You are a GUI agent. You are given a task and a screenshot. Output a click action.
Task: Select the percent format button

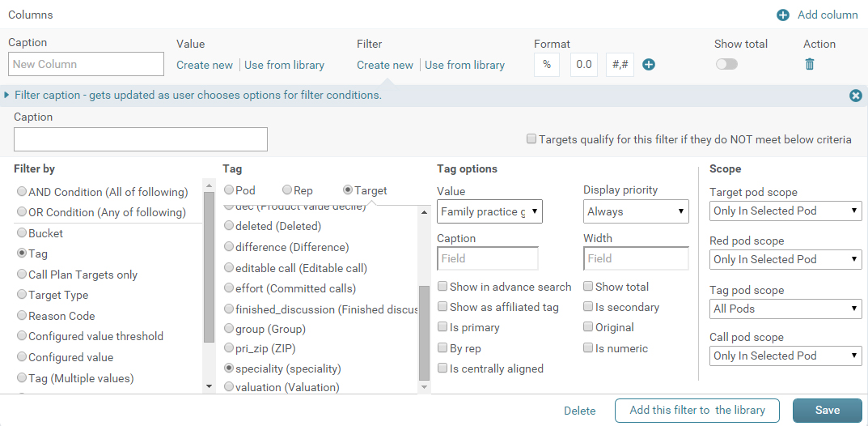[547, 65]
